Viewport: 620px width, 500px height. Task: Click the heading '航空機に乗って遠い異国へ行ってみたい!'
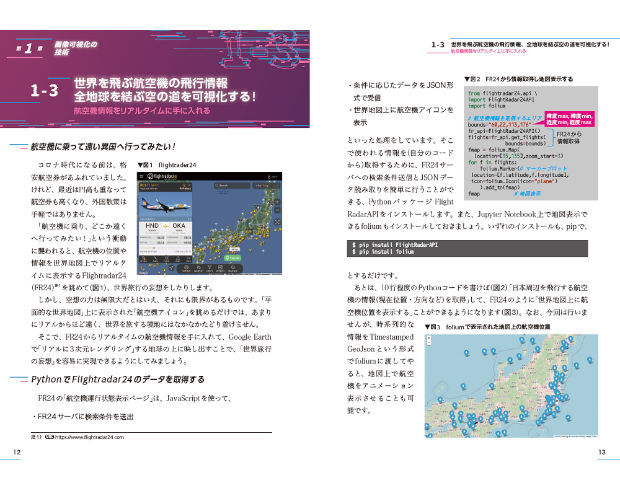point(103,147)
